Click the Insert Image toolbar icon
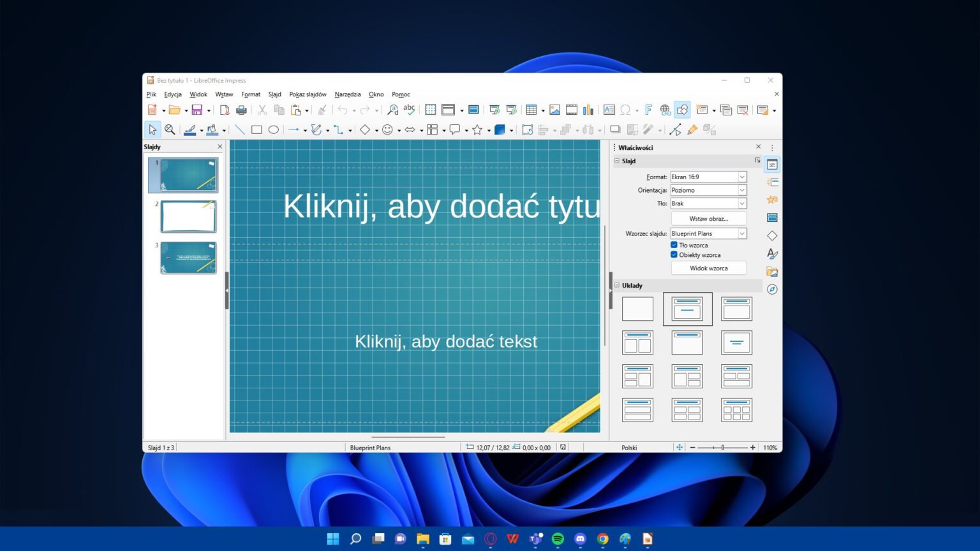This screenshot has width=980, height=551. click(x=554, y=110)
